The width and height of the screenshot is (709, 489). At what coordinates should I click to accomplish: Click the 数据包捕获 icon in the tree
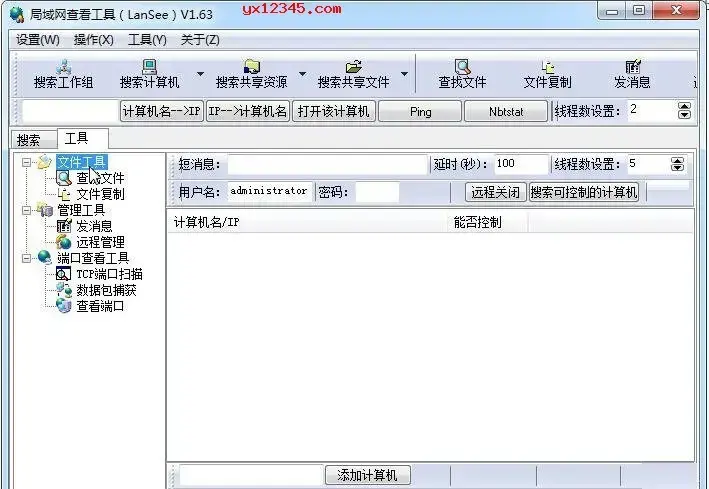tap(64, 290)
